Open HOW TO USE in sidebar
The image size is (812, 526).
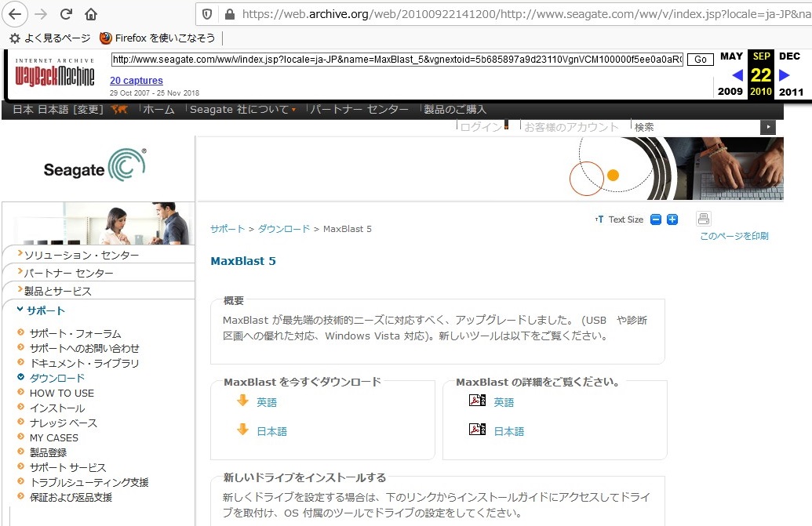point(62,393)
